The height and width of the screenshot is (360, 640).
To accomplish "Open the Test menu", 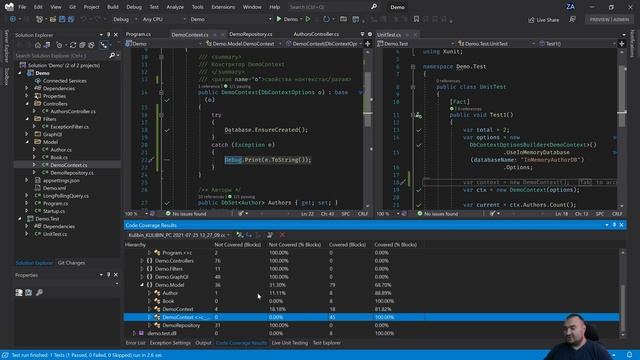I will click(154, 7).
